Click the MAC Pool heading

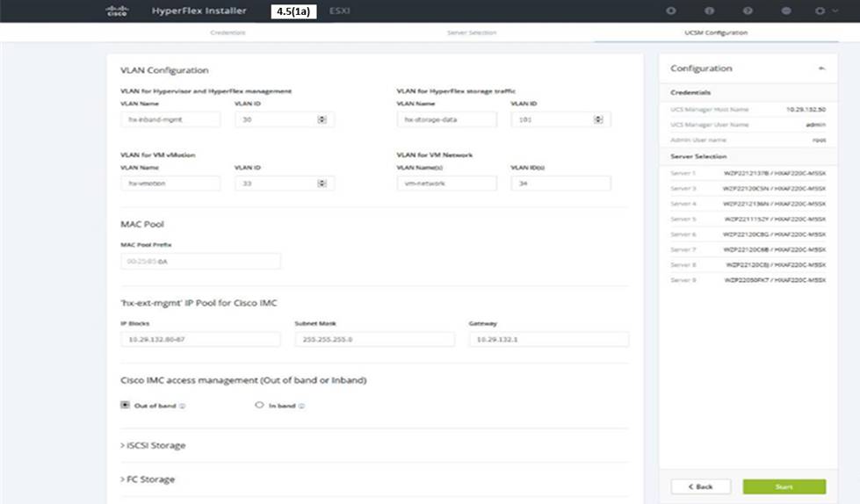click(142, 224)
